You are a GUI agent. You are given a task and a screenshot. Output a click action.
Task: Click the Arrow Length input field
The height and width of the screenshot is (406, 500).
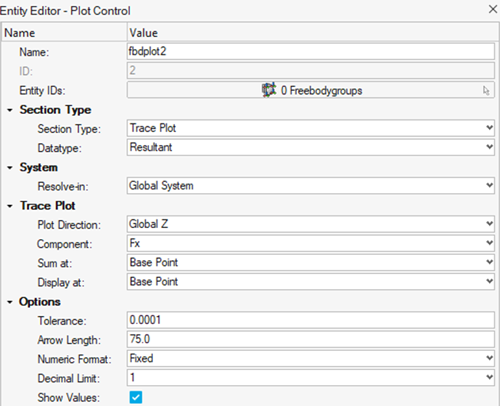310,339
